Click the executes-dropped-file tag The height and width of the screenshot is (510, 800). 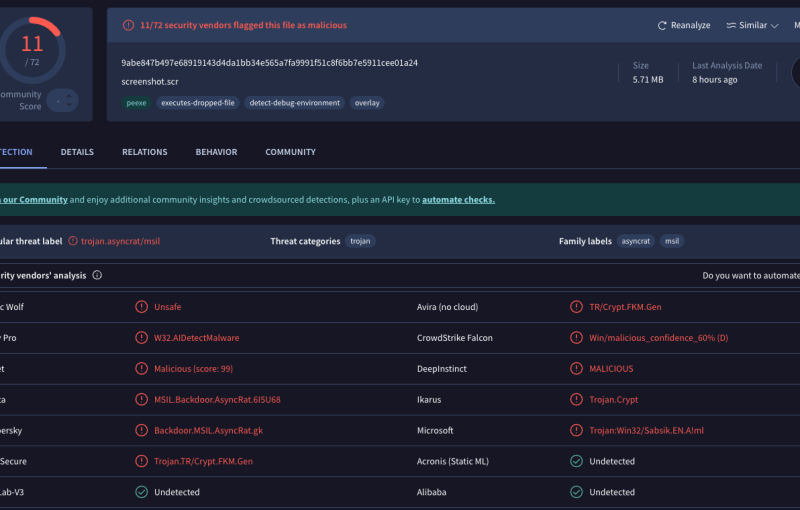[x=196, y=103]
